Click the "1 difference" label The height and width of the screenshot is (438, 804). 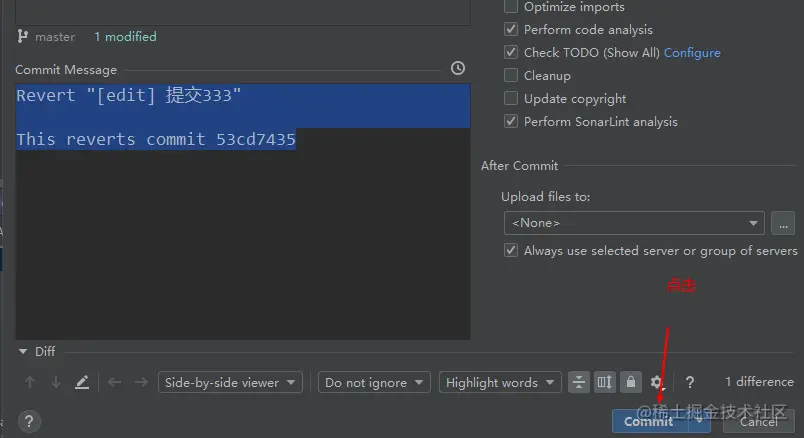pyautogui.click(x=759, y=382)
